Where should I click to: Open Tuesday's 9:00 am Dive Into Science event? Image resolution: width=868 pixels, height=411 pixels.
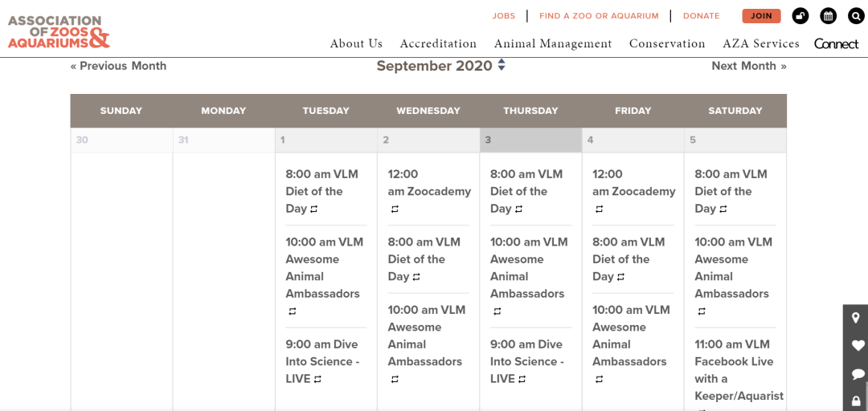tap(323, 361)
